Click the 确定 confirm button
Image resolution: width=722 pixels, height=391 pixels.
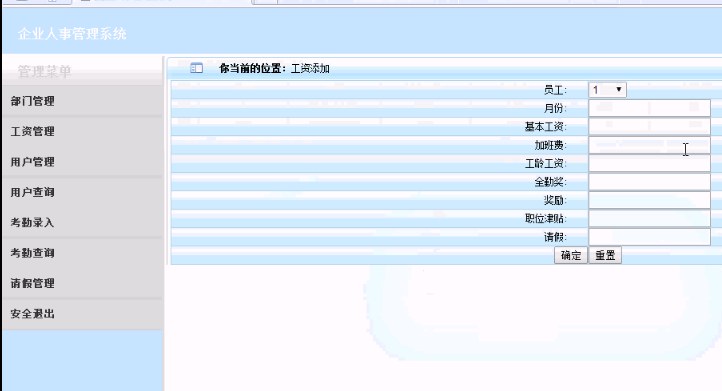[x=571, y=255]
